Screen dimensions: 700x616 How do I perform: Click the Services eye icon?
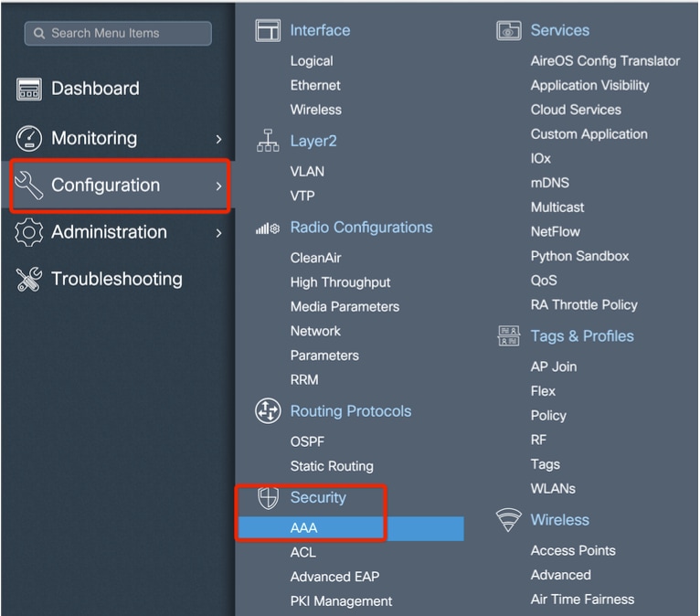pyautogui.click(x=509, y=30)
